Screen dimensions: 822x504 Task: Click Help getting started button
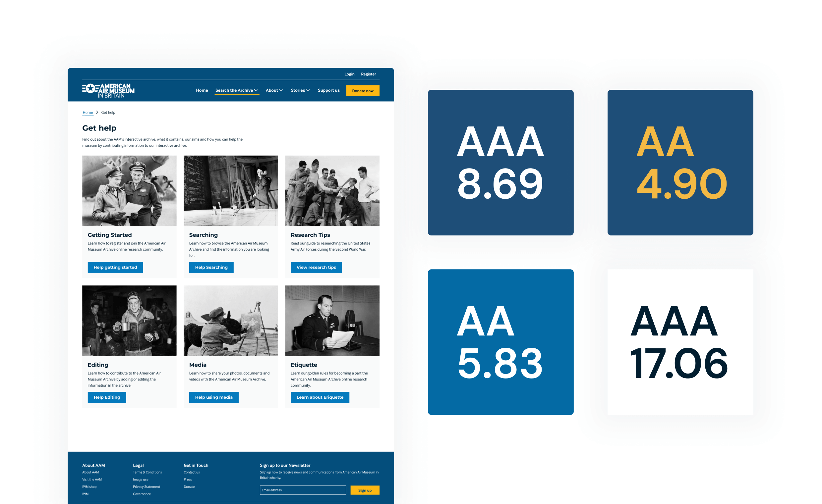point(114,267)
